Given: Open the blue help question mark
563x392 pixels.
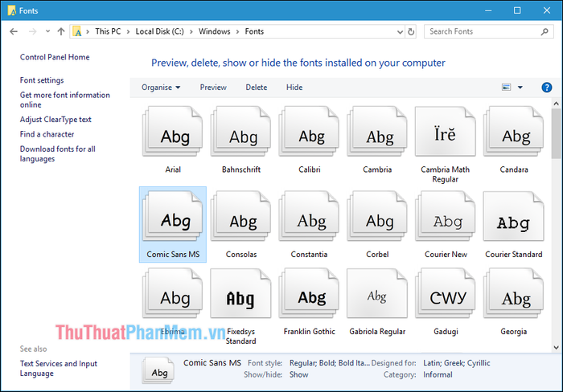Looking at the screenshot, I should click(x=546, y=87).
